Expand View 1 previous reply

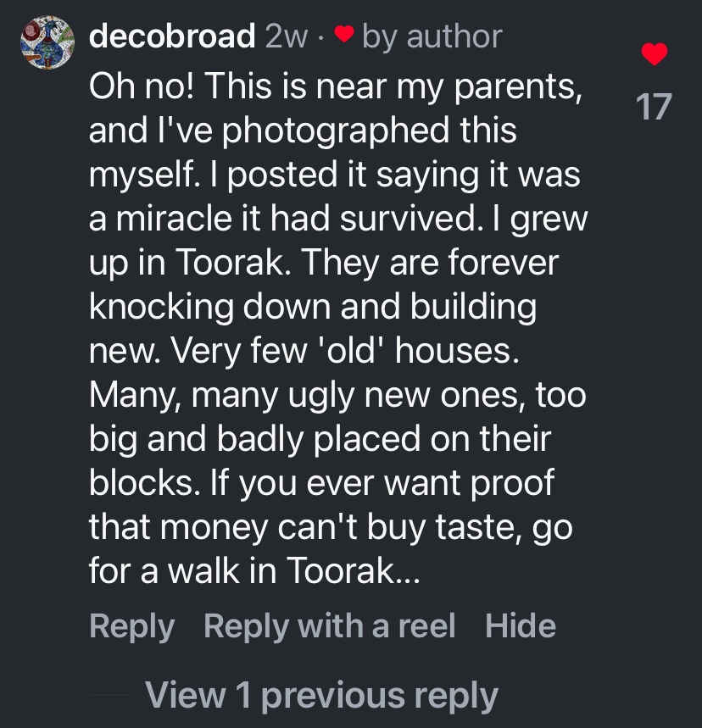pyautogui.click(x=321, y=695)
